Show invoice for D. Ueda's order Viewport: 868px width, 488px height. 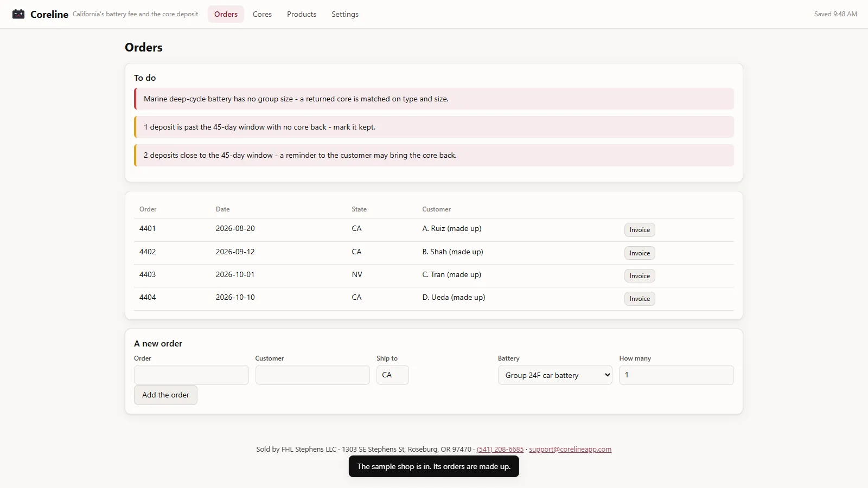coord(640,299)
